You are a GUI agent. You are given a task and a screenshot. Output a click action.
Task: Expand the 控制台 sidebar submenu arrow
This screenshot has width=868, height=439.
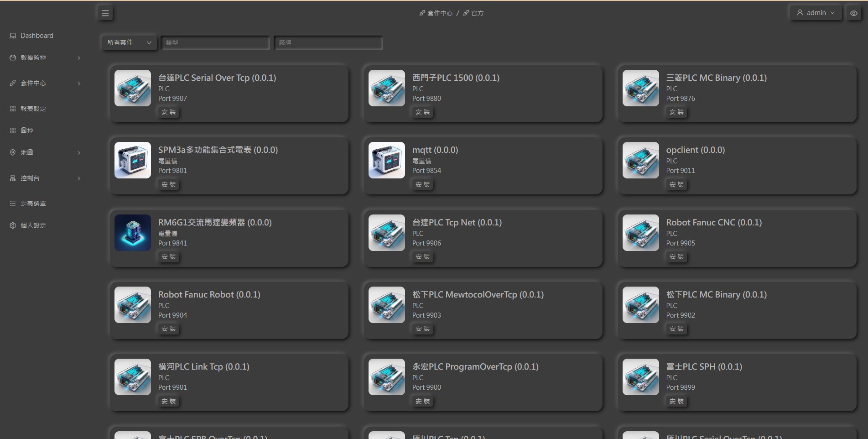click(x=79, y=178)
